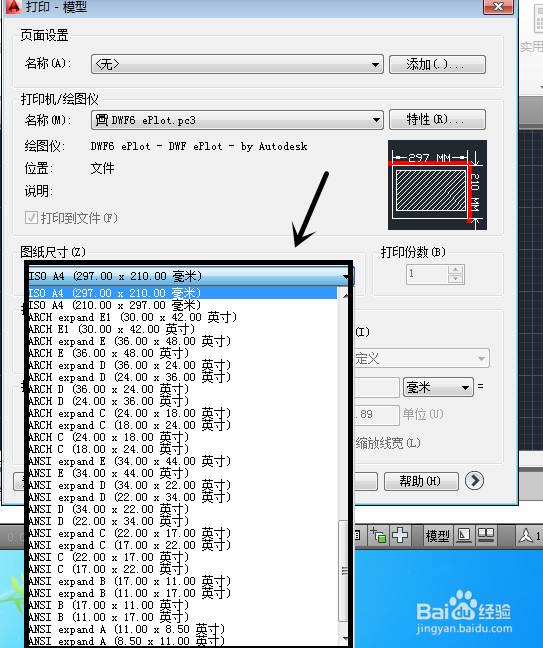Screen dimensions: 543x648
Task: Click the AutoCAD logo in the print dialog title bar
Action: point(13,7)
